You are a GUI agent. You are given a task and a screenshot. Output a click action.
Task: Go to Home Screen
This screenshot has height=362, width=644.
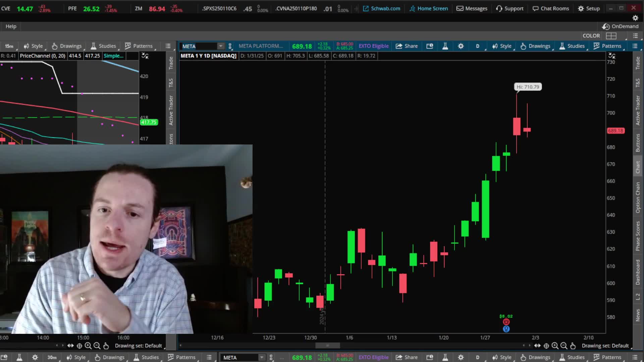(x=429, y=8)
